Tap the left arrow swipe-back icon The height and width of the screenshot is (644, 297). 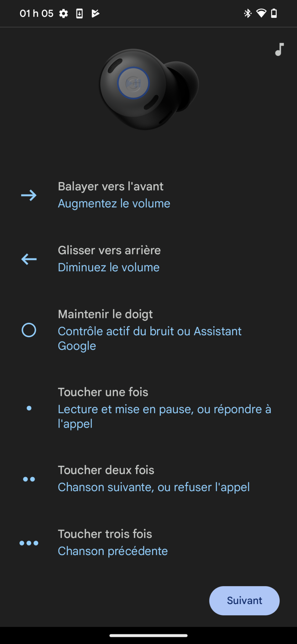[29, 259]
